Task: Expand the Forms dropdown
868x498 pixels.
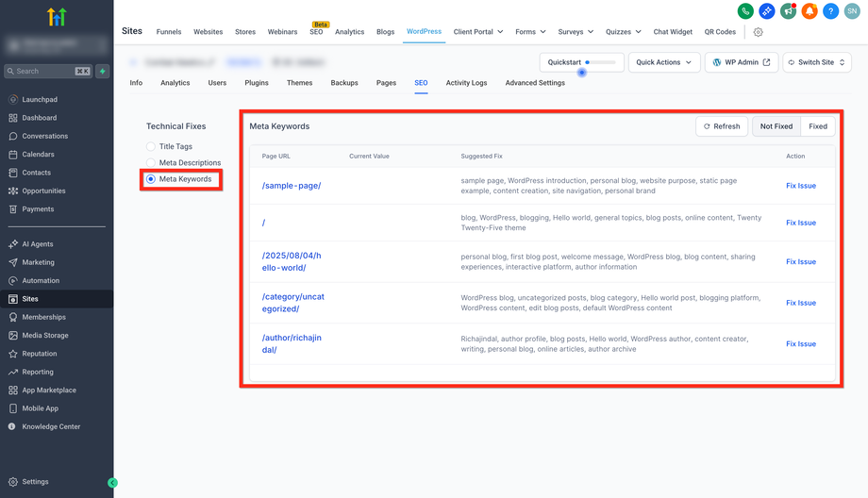Action: click(x=530, y=32)
